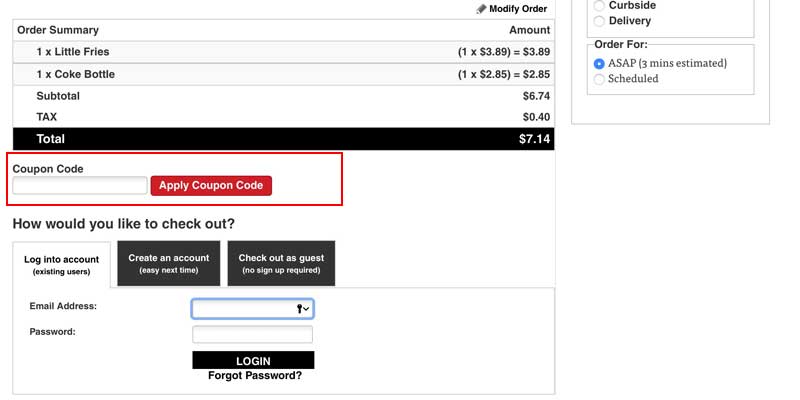Click the black LOGIN button
The width and height of the screenshot is (800, 400).
(x=253, y=361)
